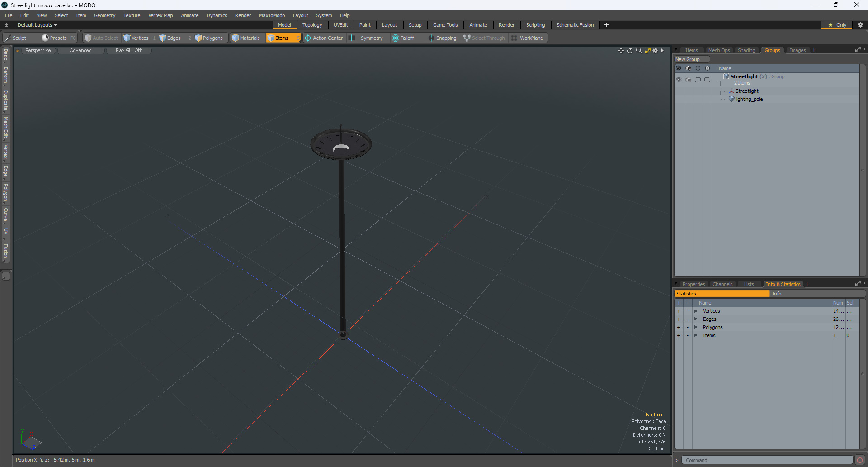Open the Mesh Edit vertical sidebar tab

(6, 127)
